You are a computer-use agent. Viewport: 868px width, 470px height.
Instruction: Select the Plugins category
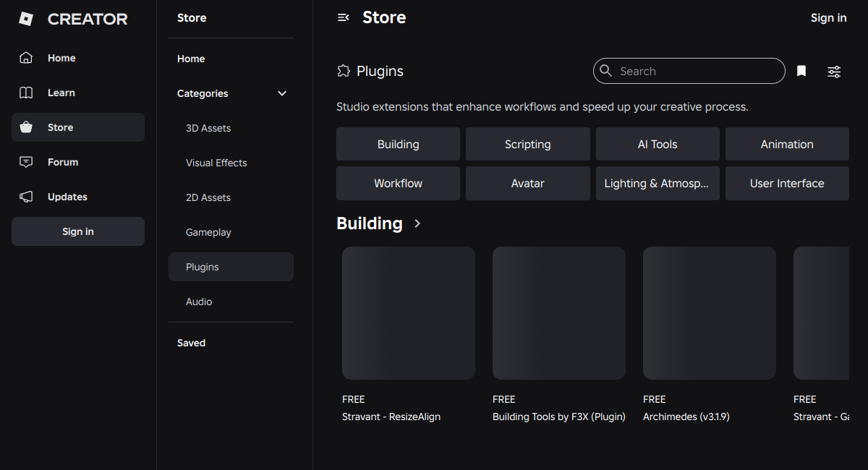[x=231, y=267]
